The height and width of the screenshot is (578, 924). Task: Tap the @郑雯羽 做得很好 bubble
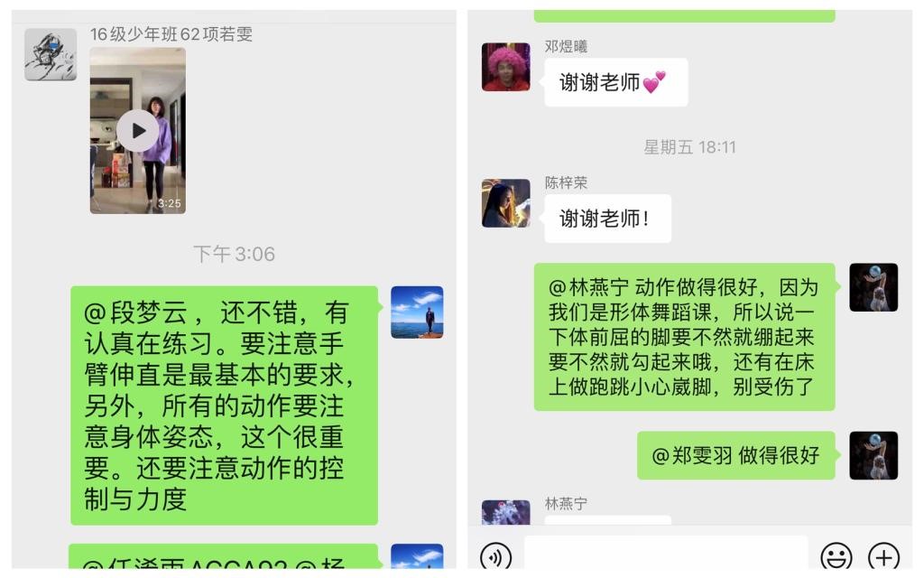click(x=736, y=455)
